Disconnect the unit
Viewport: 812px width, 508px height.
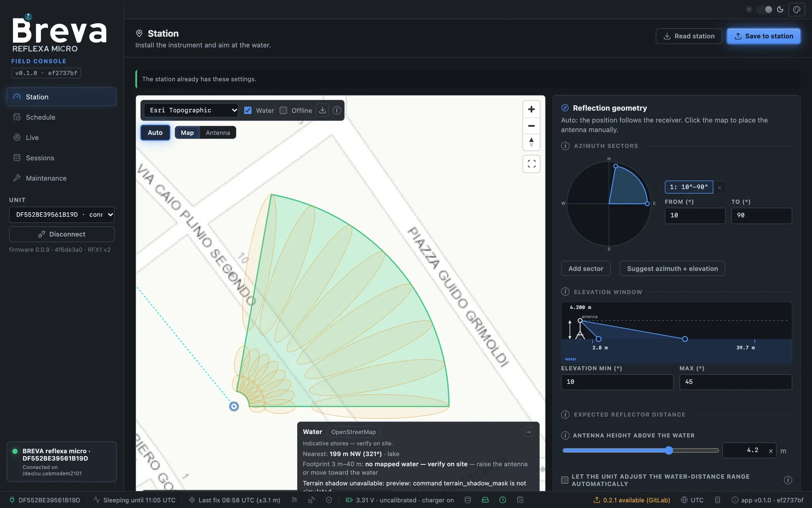click(x=62, y=234)
